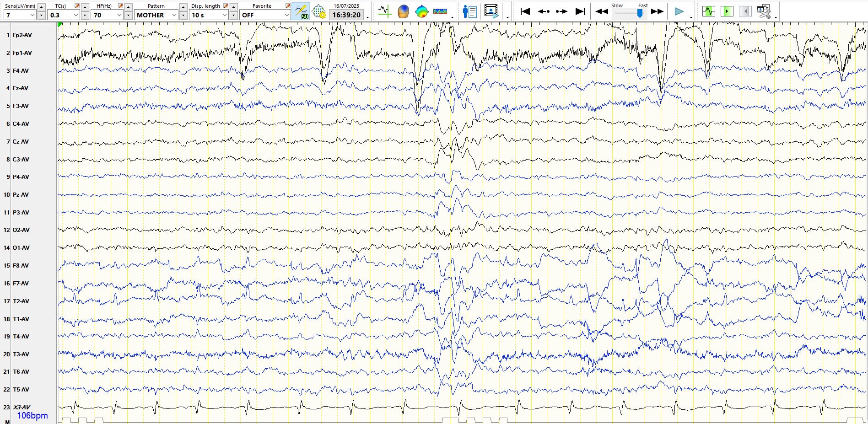
Task: Select the X3-AV ECG channel label
Action: click(x=22, y=407)
